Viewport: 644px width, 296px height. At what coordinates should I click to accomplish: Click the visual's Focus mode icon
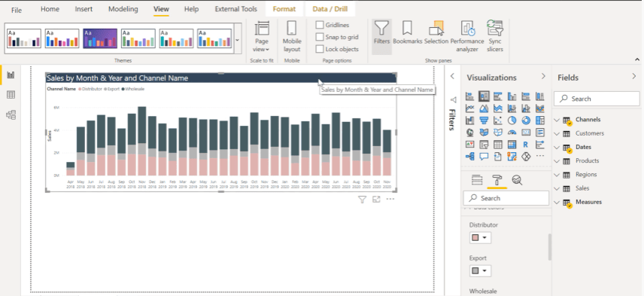[x=376, y=200]
